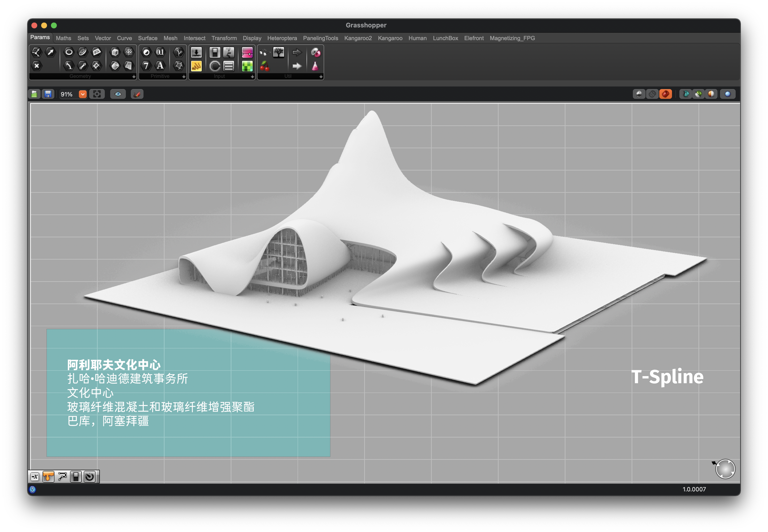Image resolution: width=768 pixels, height=532 pixels.
Task: Toggle the preview eye icon in toolbar
Action: [118, 94]
